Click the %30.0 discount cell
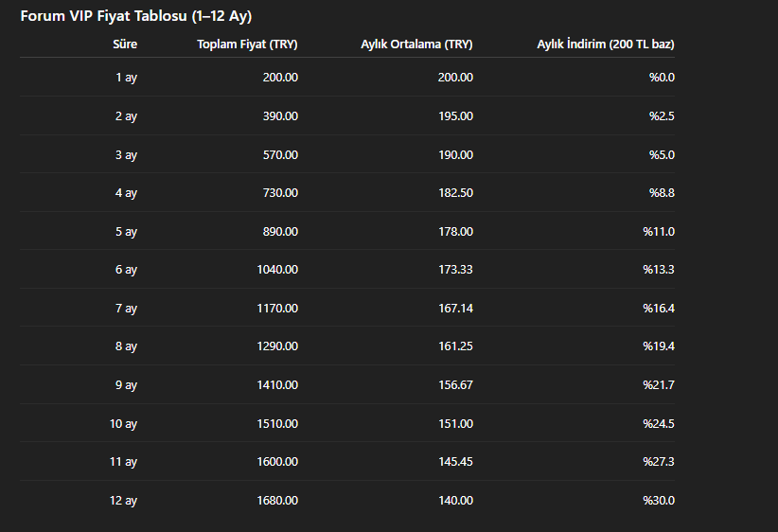 pos(659,500)
